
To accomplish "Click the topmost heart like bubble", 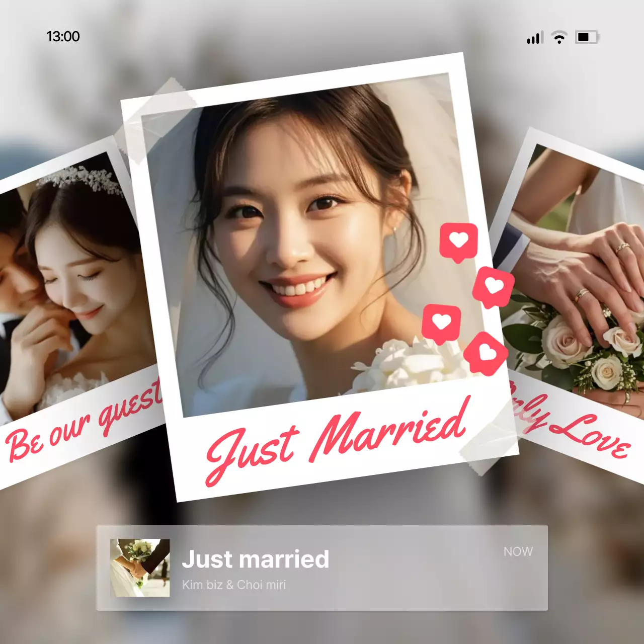I will click(x=458, y=242).
